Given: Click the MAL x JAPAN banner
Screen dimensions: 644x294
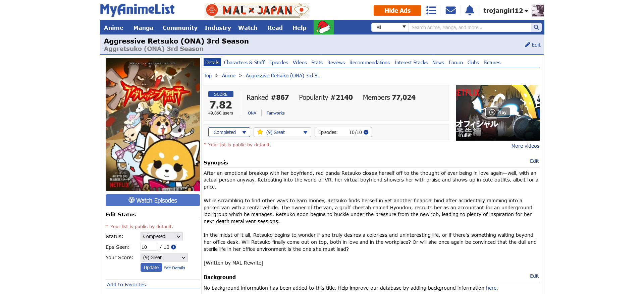Looking at the screenshot, I should (x=257, y=10).
